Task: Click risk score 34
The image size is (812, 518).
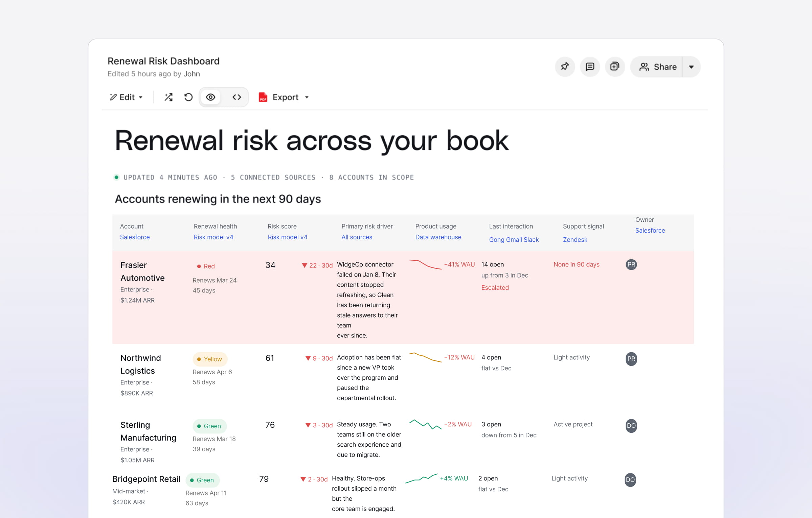Action: point(270,265)
